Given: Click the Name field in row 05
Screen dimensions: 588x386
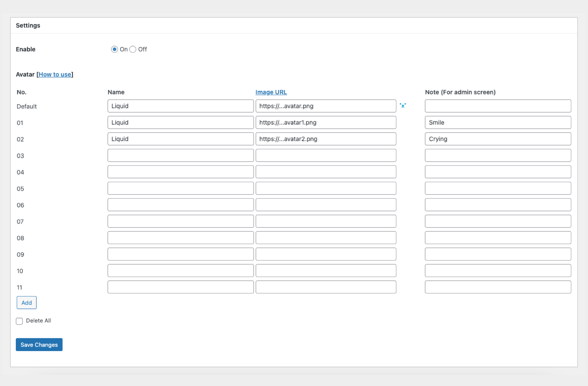Looking at the screenshot, I should tap(180, 188).
